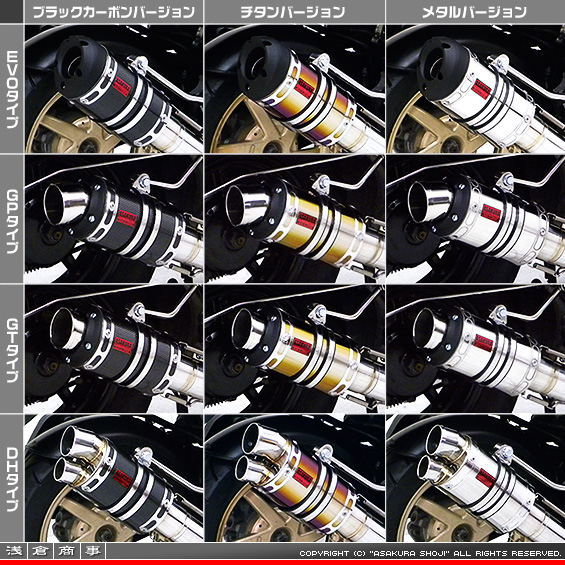The width and height of the screenshot is (565, 565).
Task: Pick GT type black carbon muffler image
Action: (114, 349)
